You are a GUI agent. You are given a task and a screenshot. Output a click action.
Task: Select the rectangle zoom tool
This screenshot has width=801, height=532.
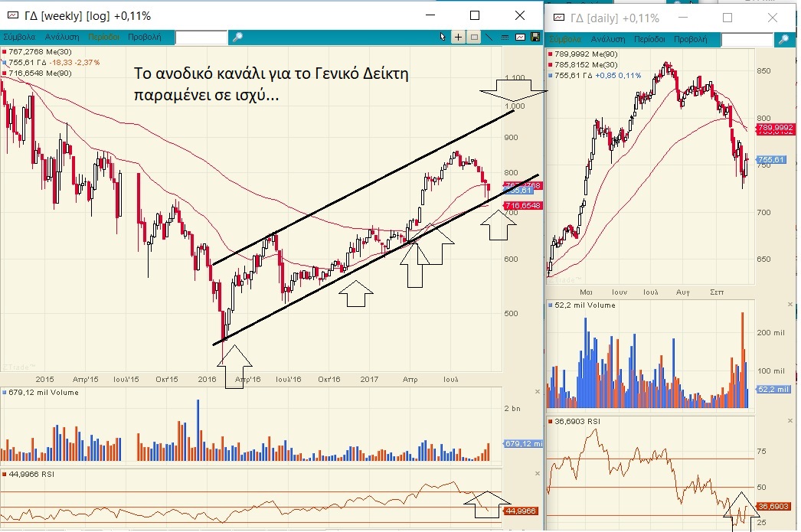point(474,37)
